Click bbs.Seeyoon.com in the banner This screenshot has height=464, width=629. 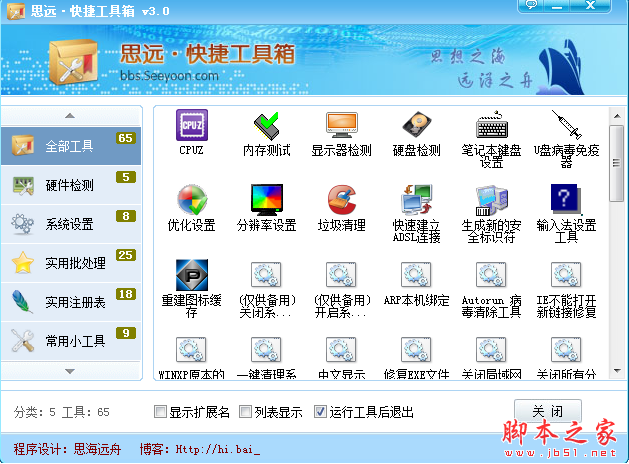pos(169,75)
